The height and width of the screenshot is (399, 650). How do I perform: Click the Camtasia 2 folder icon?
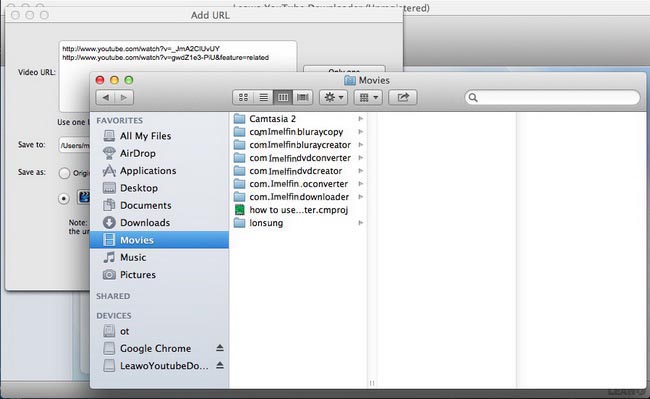pos(239,119)
